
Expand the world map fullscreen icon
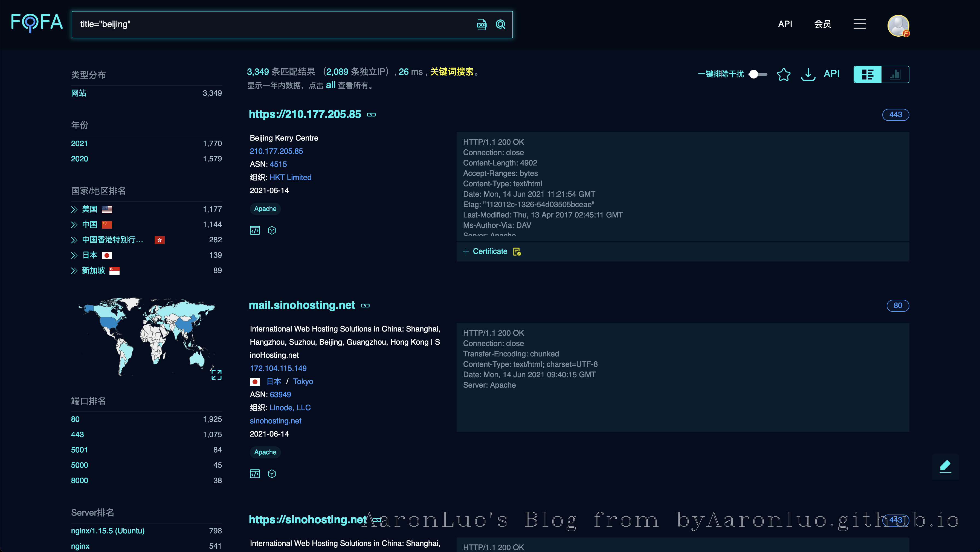click(216, 374)
